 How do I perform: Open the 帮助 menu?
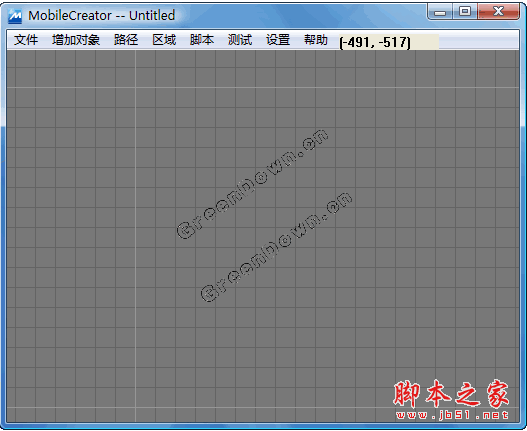316,40
